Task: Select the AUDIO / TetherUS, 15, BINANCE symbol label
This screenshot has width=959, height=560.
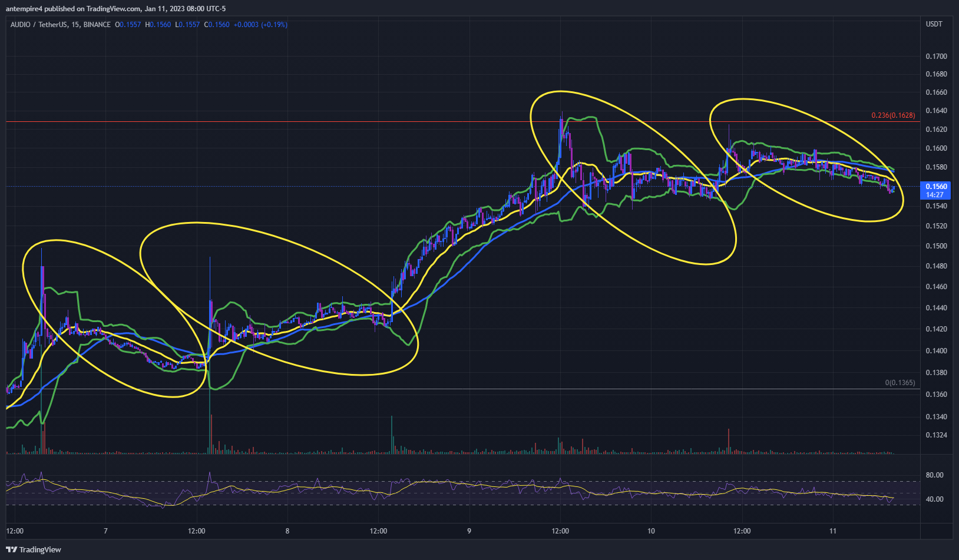Action: click(61, 25)
